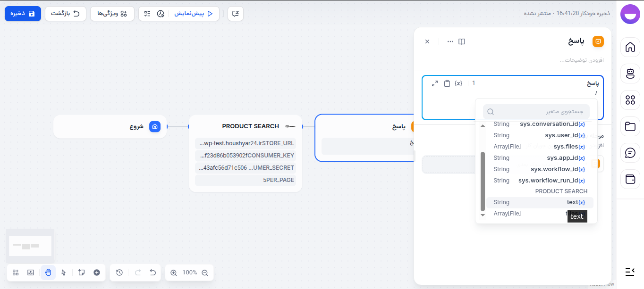Open the add-node plus button
Image resolution: width=644 pixels, height=289 pixels.
pos(97,272)
